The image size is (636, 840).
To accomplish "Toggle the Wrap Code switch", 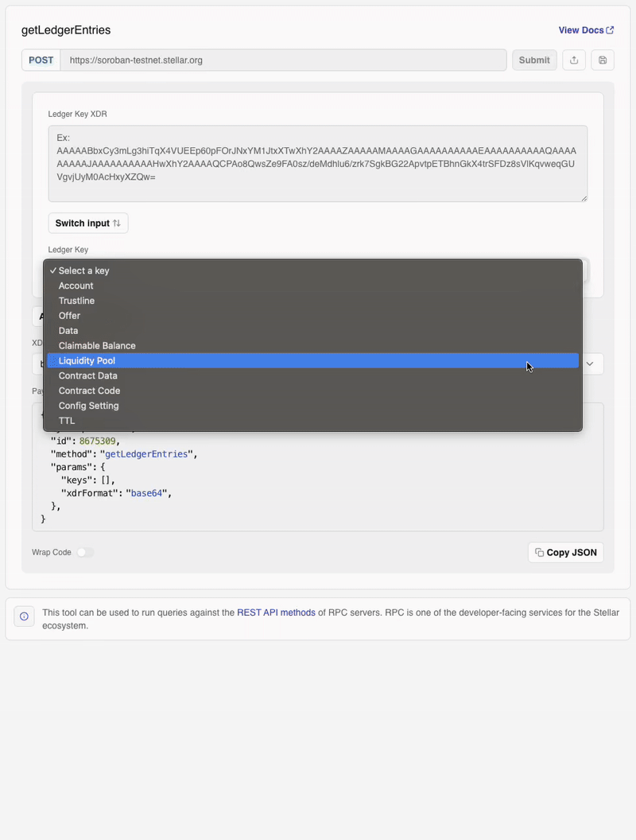I will point(84,552).
